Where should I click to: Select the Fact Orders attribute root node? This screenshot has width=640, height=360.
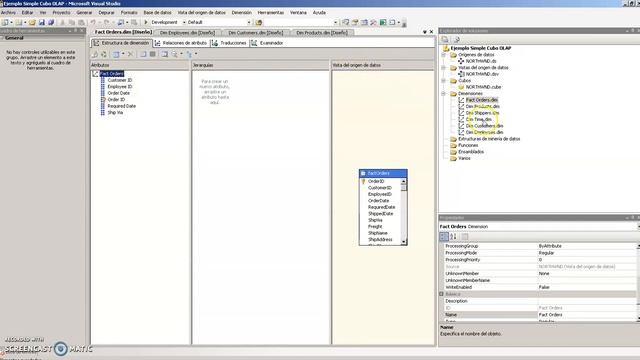111,73
